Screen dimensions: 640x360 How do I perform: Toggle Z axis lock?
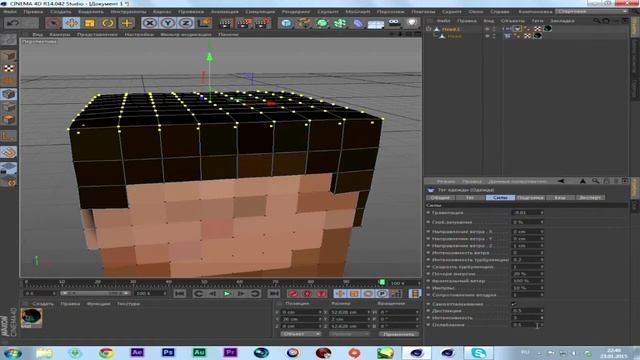click(x=186, y=23)
